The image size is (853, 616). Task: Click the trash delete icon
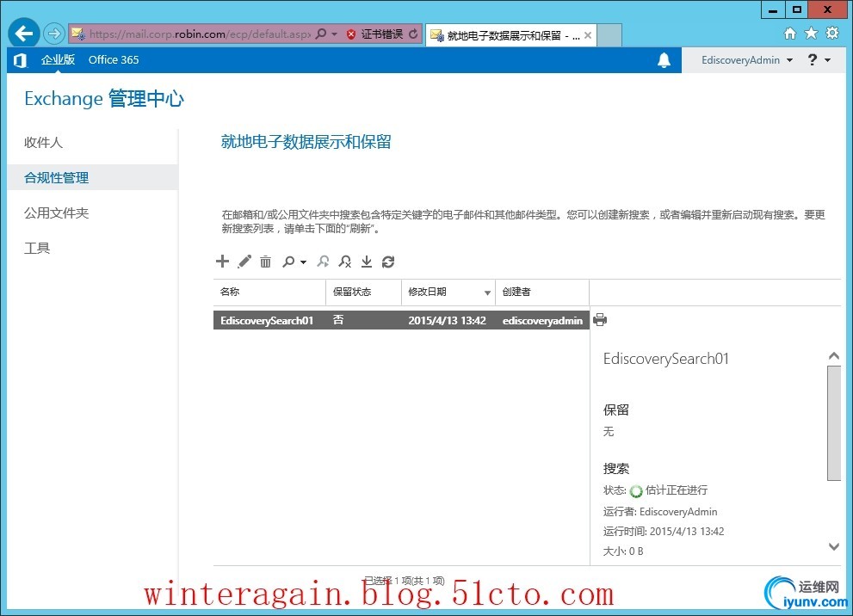tap(265, 262)
